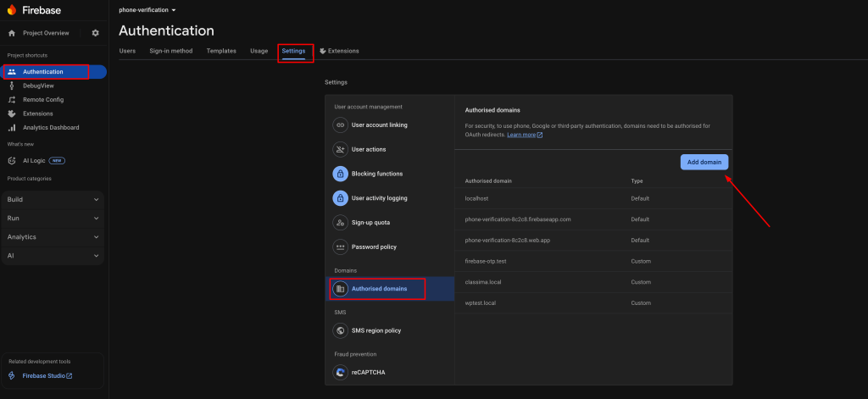Click the Firebase flame logo
Image resolution: width=868 pixels, height=399 pixels.
(12, 9)
